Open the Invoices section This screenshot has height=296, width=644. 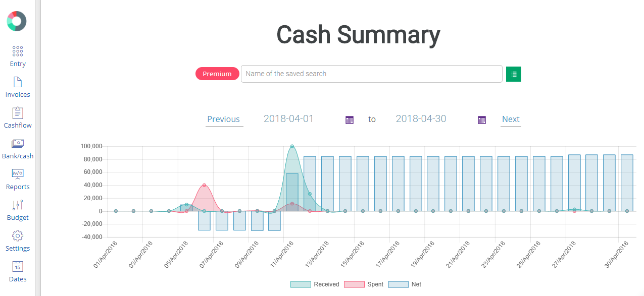tap(17, 87)
